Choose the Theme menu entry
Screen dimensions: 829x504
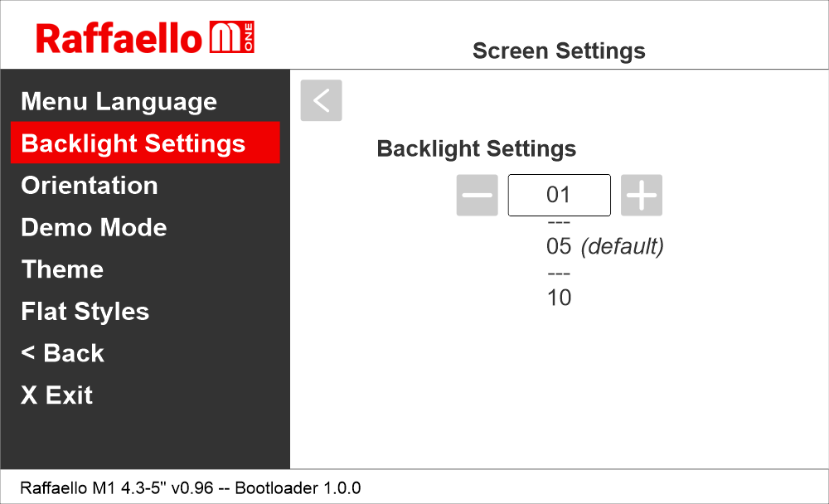coord(62,269)
